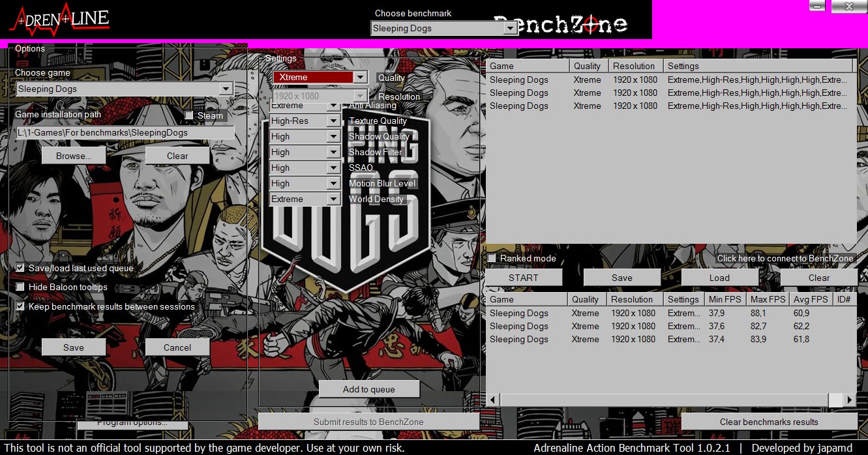Enable Ranked mode checkbox
Image resolution: width=868 pixels, height=455 pixels.
pos(492,259)
